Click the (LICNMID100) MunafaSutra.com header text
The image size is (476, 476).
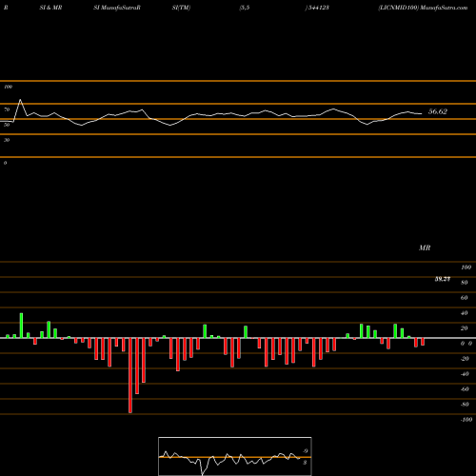(x=423, y=8)
